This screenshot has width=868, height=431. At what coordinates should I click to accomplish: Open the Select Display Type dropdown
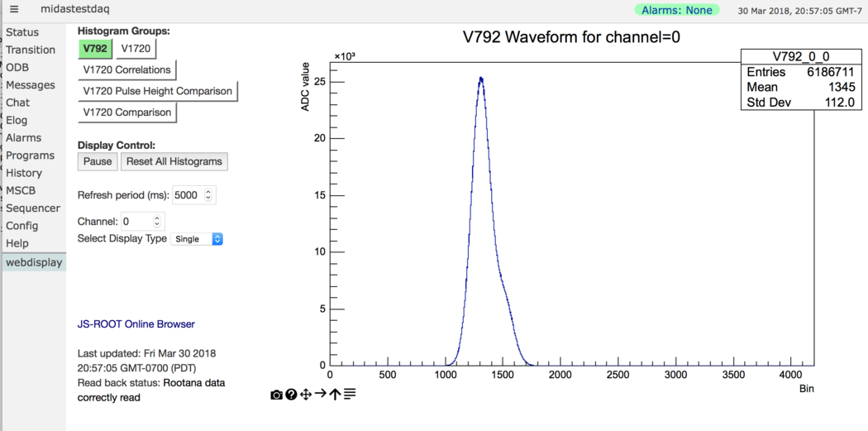(197, 239)
